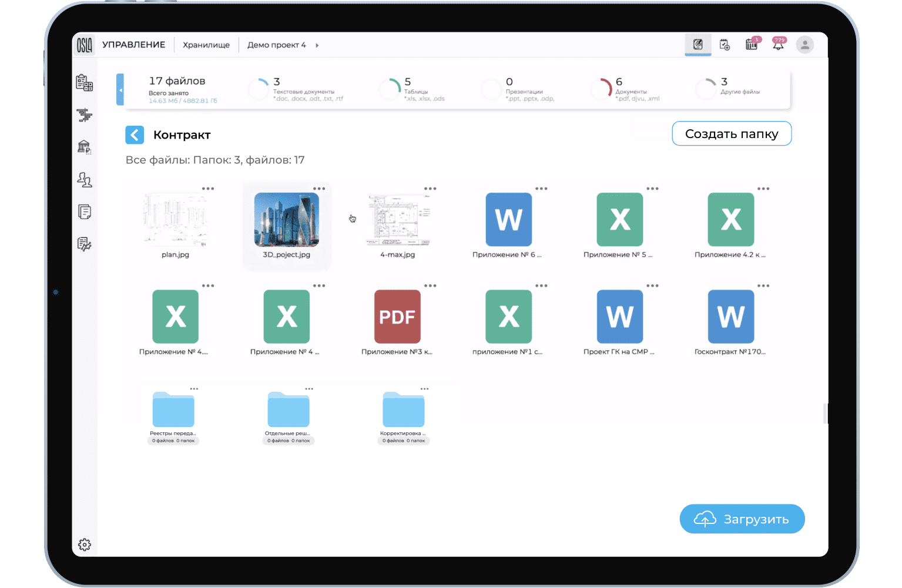This screenshot has height=588, width=902.
Task: Open the calendar icon with badge 3
Action: click(752, 45)
